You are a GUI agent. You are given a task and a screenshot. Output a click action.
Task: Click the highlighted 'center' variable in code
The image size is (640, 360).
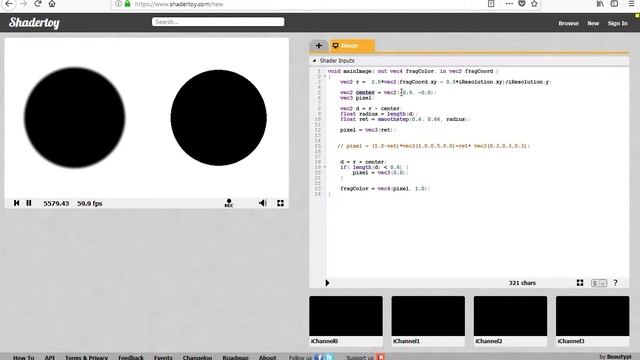pos(365,93)
